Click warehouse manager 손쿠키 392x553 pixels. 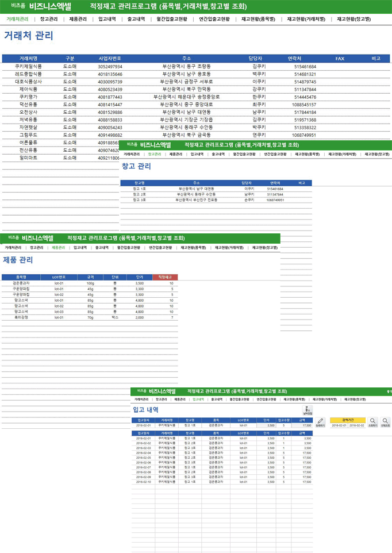[x=249, y=200]
